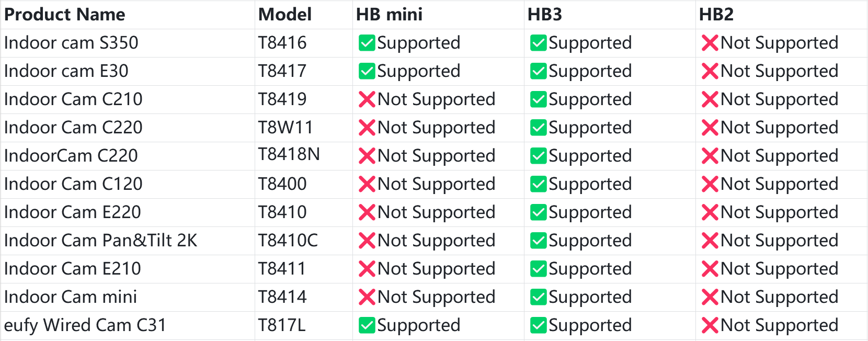Select the HB3 column header

click(544, 15)
